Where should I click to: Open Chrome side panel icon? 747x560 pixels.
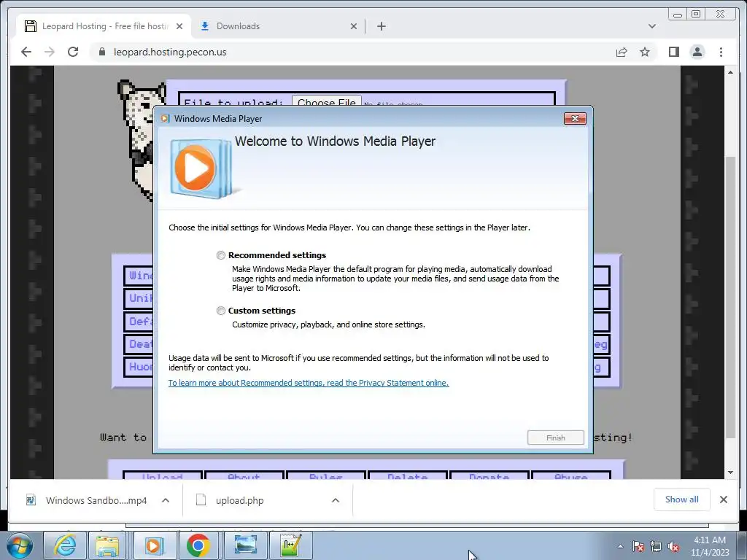point(673,52)
